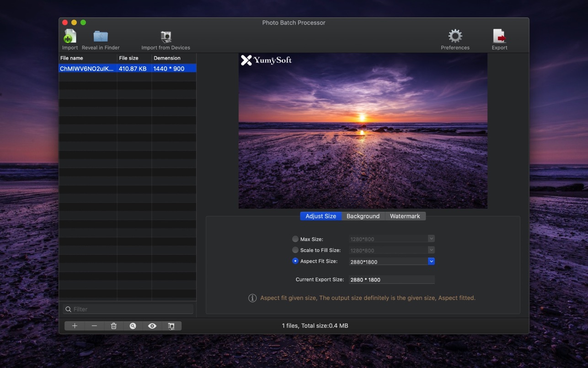588x368 pixels.
Task: Click the eye preview icon
Action: click(152, 326)
